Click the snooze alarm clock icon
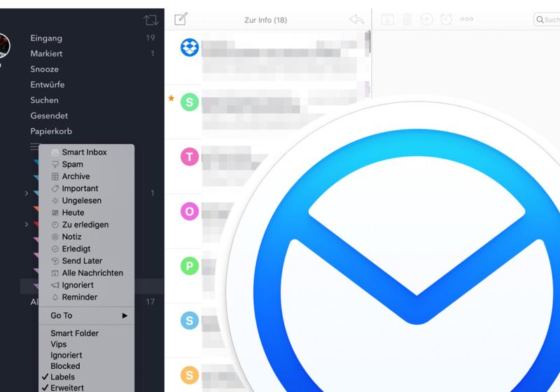The height and width of the screenshot is (392, 560). tap(447, 19)
